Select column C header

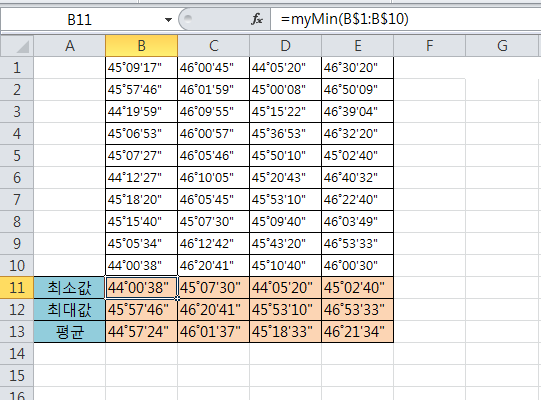214,46
